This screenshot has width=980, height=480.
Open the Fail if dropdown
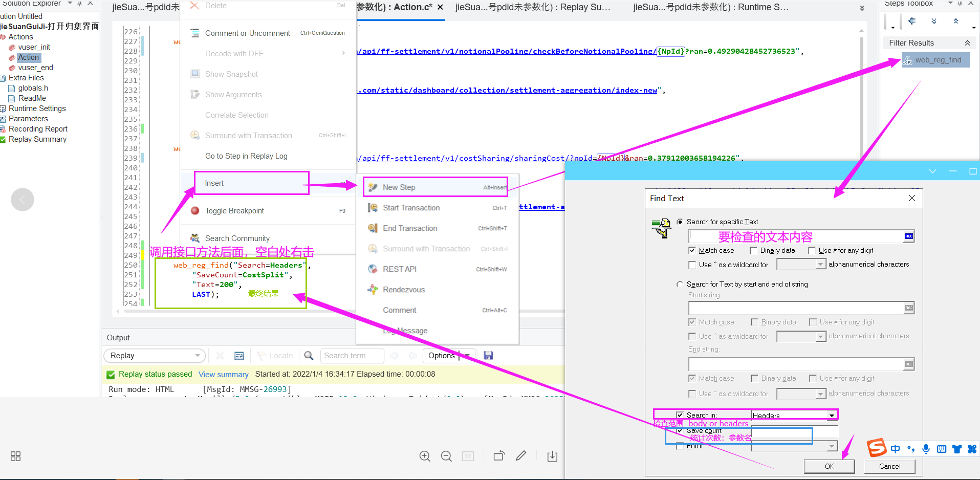[832, 446]
